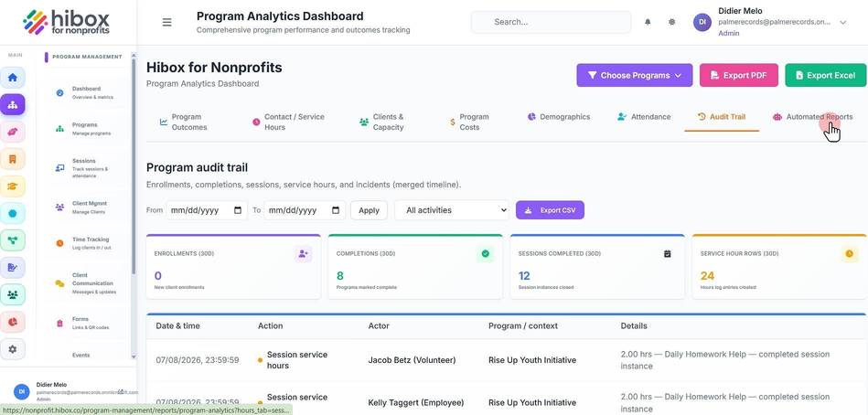This screenshot has height=415, width=868.
Task: Click the Jacob Betz (Volunteer) cell
Action: (x=412, y=360)
